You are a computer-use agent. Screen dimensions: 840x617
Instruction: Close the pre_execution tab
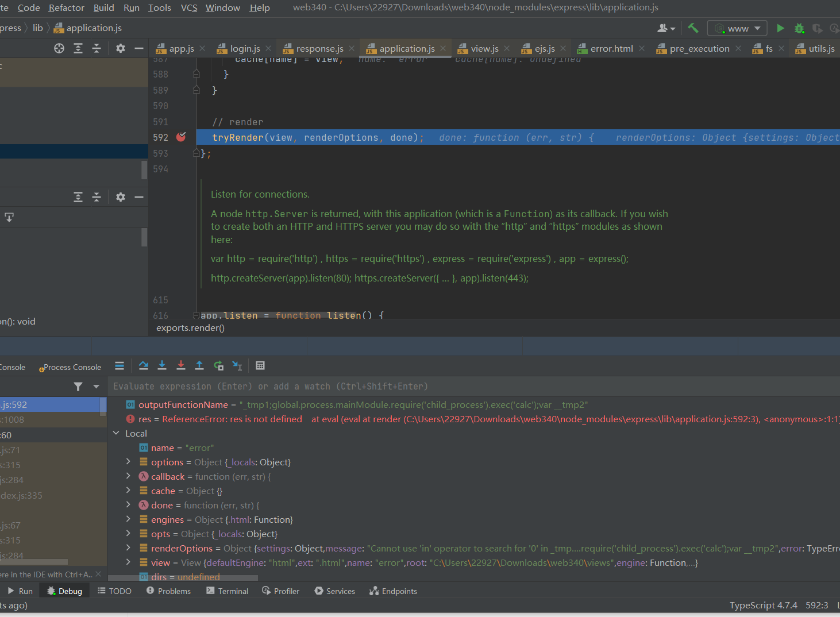click(x=738, y=49)
